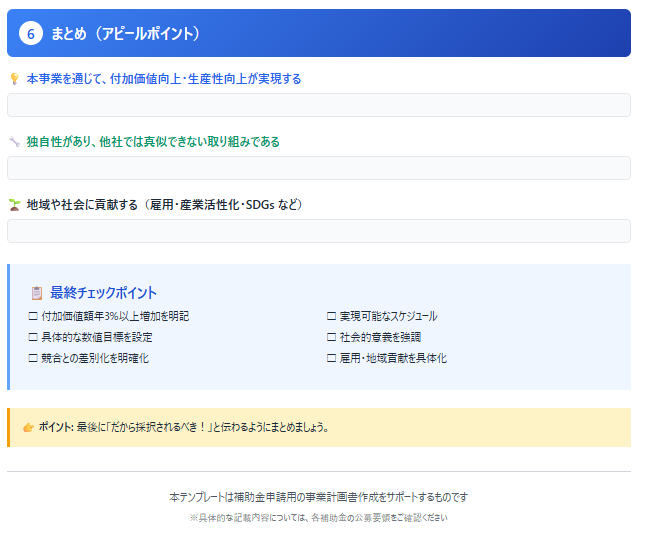Click the pointing hand icon beside ポイント
The width and height of the screenshot is (661, 533).
[x=28, y=427]
